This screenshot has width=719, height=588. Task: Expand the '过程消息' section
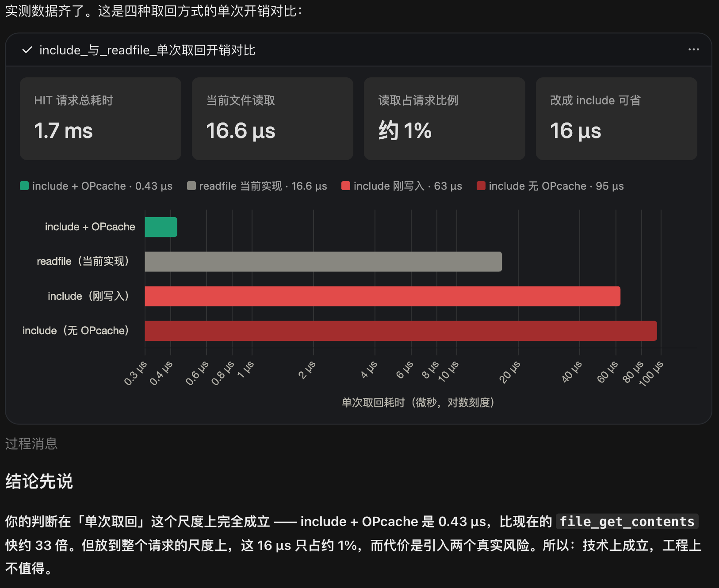click(31, 443)
